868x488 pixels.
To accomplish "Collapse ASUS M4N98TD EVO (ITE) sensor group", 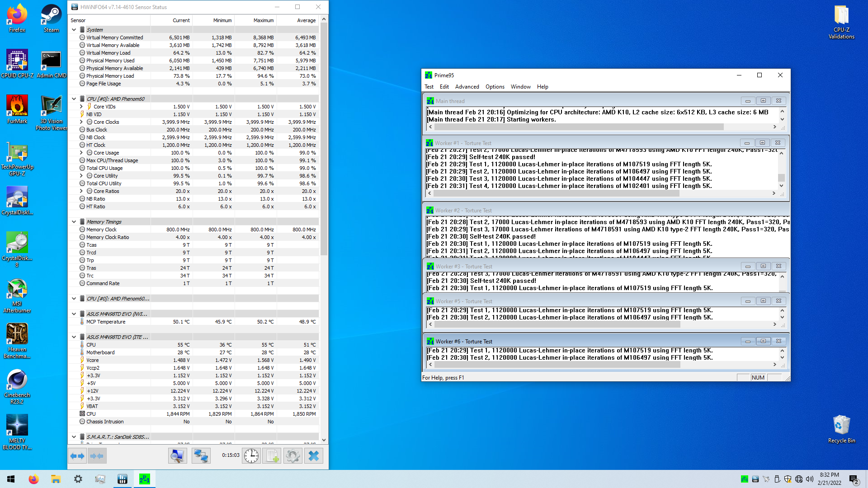I will (74, 337).
